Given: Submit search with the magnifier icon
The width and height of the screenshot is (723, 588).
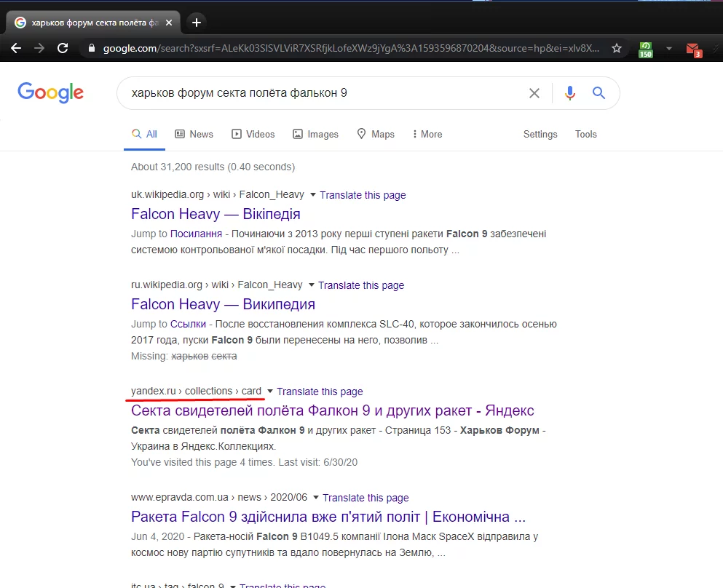Looking at the screenshot, I should (598, 92).
